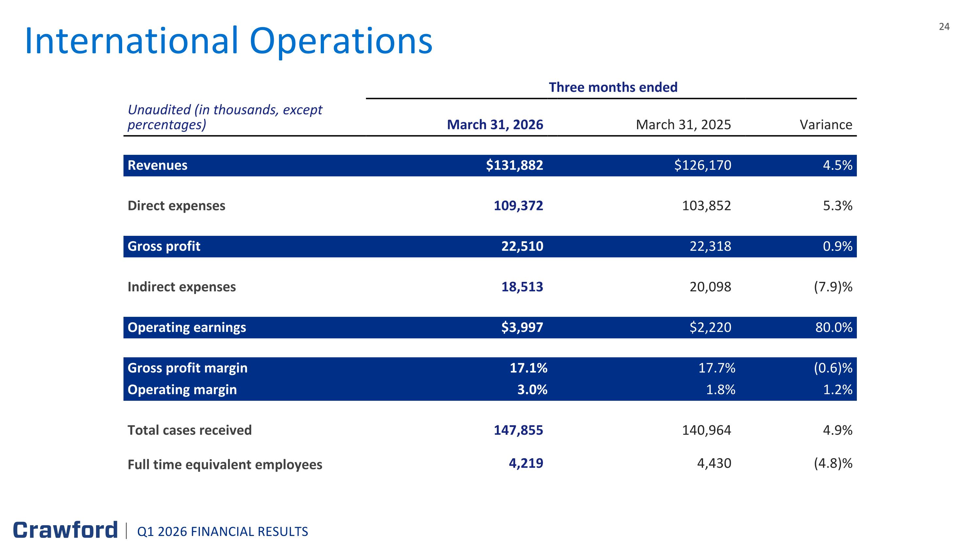Image resolution: width=980 pixels, height=551 pixels.
Task: Select the Operating margin 3.0% value
Action: coord(532,390)
